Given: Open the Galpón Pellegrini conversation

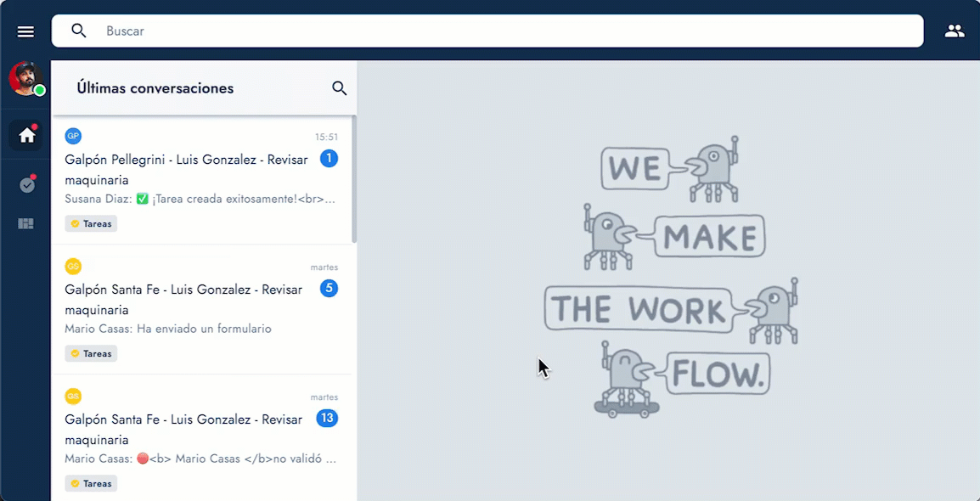Looking at the screenshot, I should point(201,180).
